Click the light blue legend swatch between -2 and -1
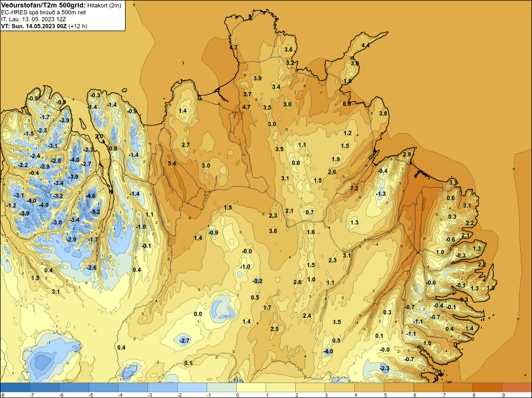532x398 pixels. [192, 387]
